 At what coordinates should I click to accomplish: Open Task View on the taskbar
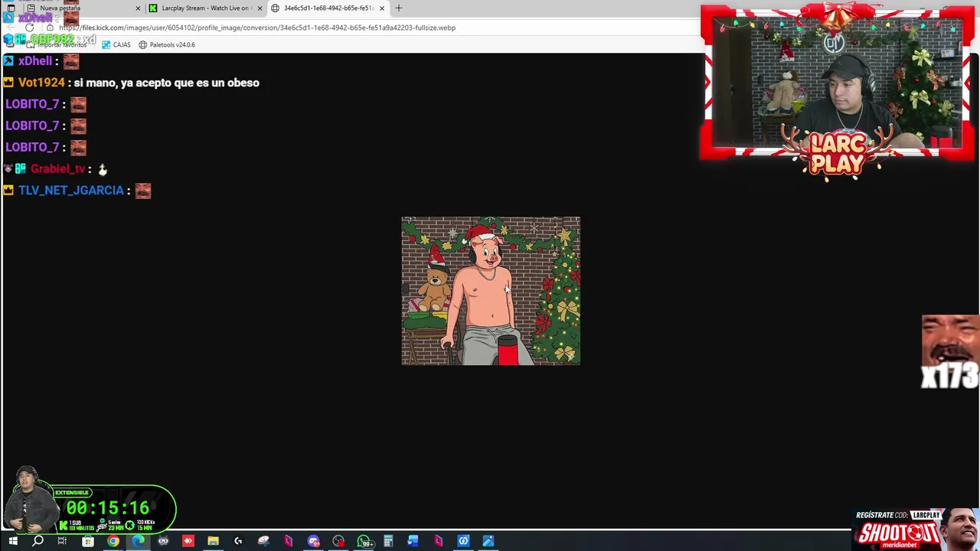click(62, 541)
